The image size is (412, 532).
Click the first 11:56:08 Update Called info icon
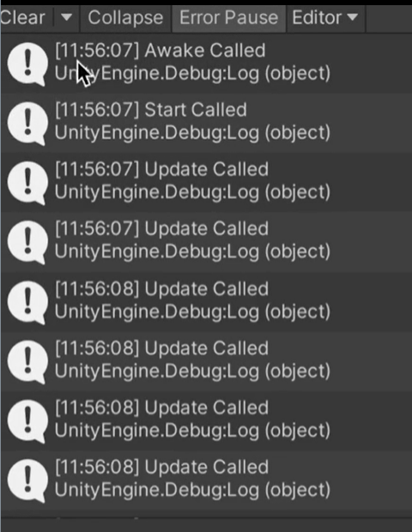point(27,302)
